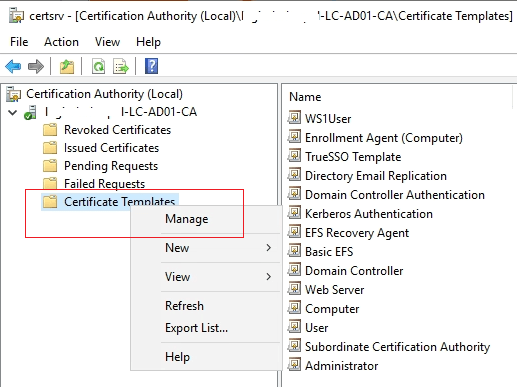This screenshot has height=387, width=517.
Task: Click the Up one level folder icon
Action: click(67, 66)
